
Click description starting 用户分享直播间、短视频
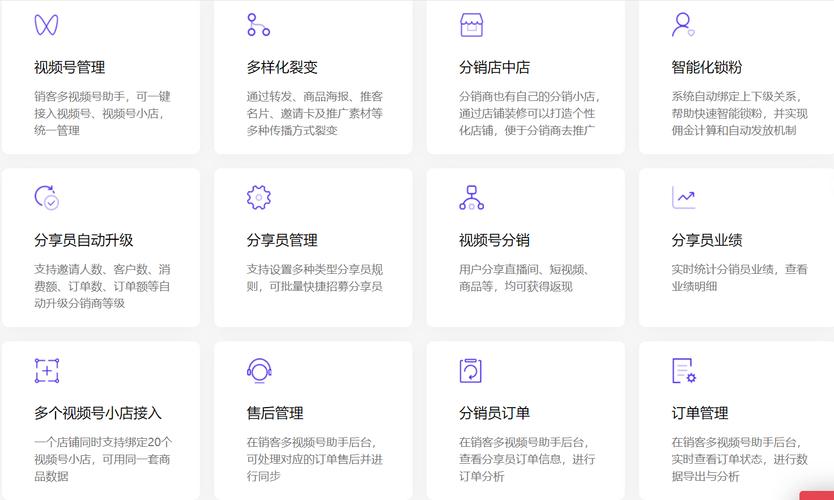pos(523,278)
